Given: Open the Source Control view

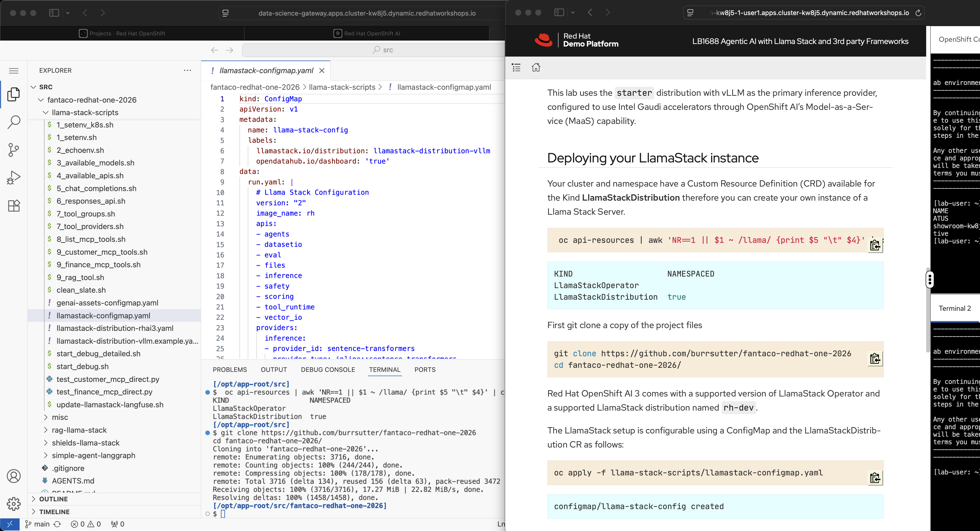Looking at the screenshot, I should tap(14, 150).
